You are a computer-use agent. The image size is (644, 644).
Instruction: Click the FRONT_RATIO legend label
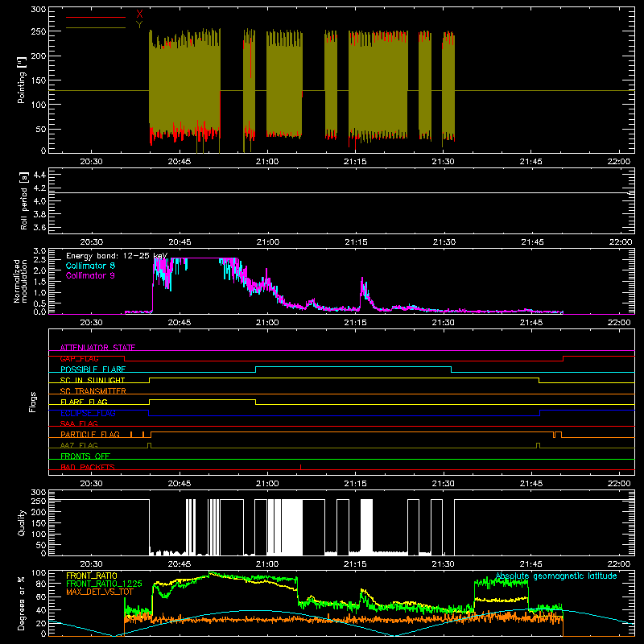click(92, 576)
